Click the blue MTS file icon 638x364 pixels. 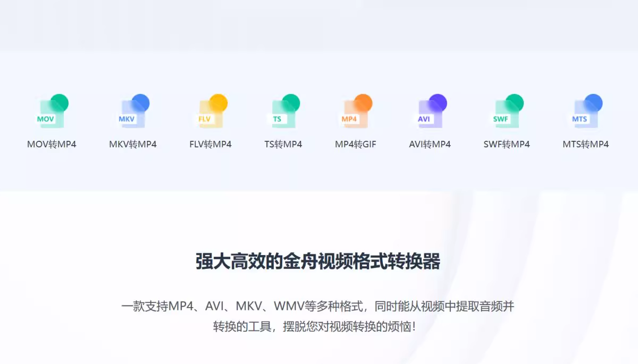586,111
